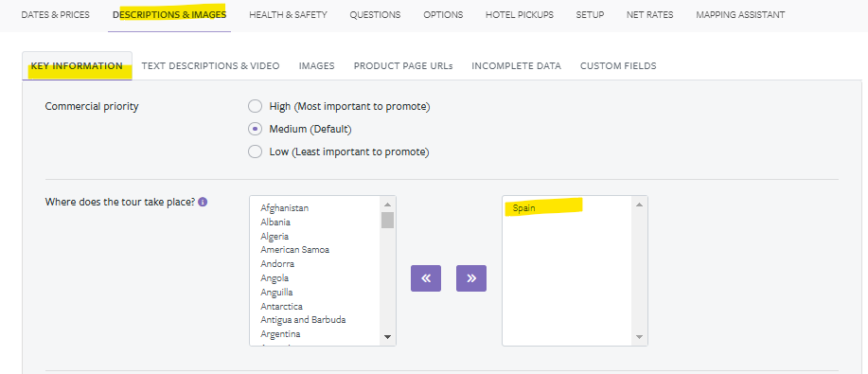Click the info icon beside tour location question

pos(203,203)
